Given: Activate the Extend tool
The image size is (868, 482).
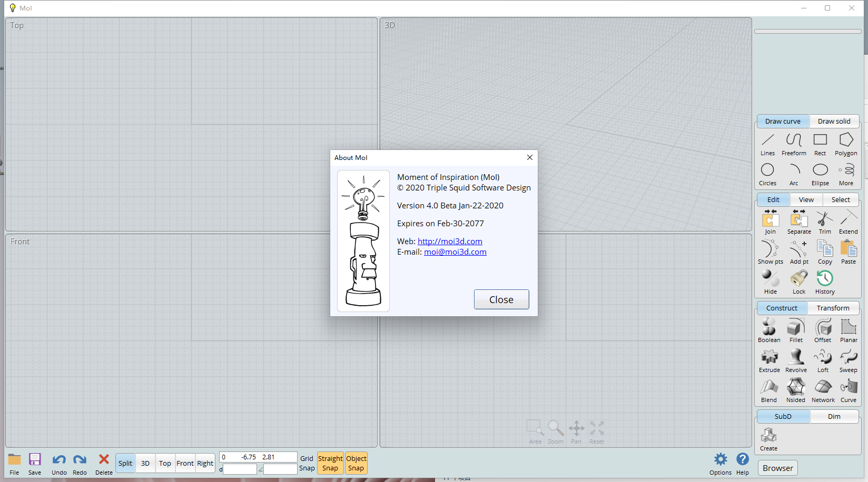Looking at the screenshot, I should (x=849, y=222).
